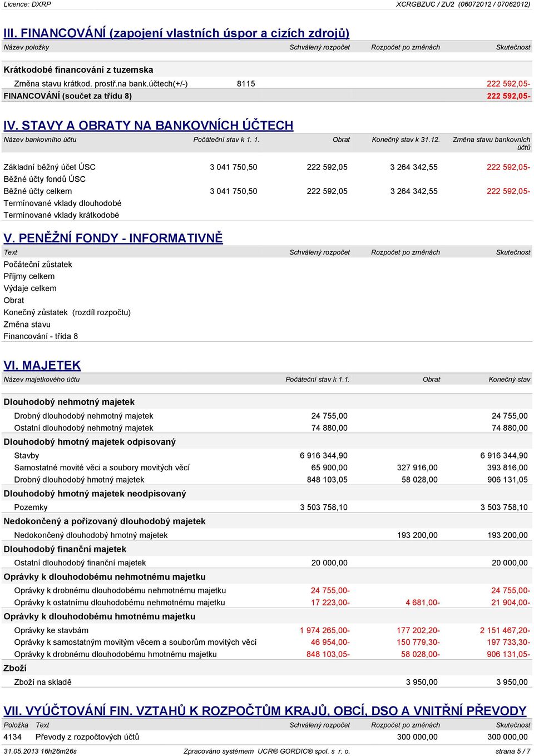
Task: Click 'Nedokončený dlouhodobý hmotný majetek' row label
Action: pyautogui.click(x=91, y=535)
